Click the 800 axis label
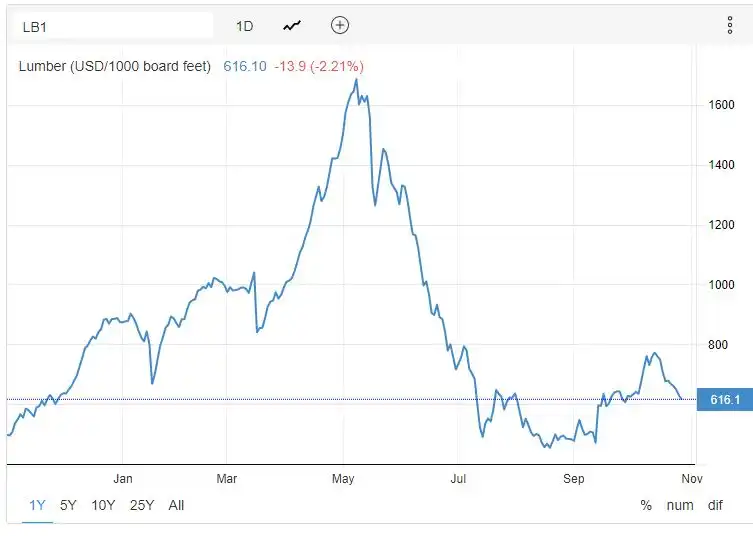 [x=718, y=345]
